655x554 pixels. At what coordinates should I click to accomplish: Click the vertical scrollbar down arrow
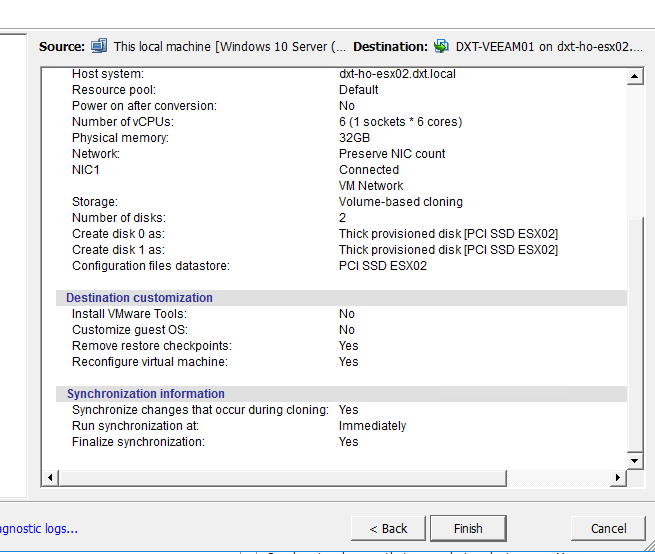pyautogui.click(x=635, y=461)
